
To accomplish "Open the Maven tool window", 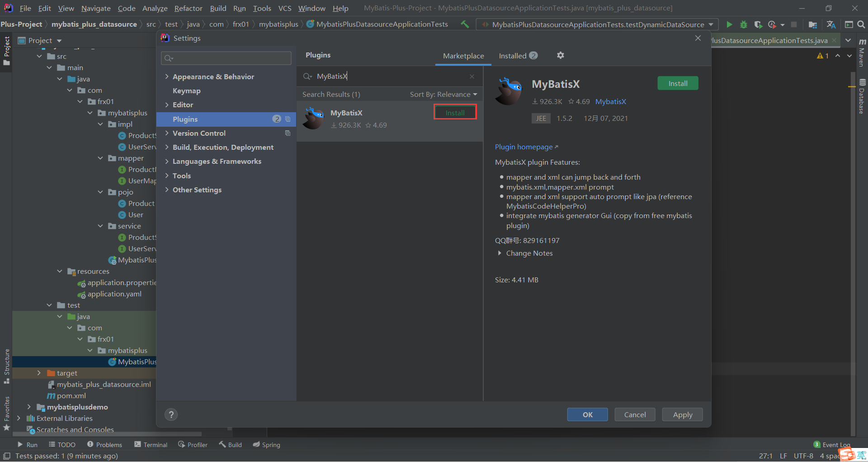I will 862,53.
